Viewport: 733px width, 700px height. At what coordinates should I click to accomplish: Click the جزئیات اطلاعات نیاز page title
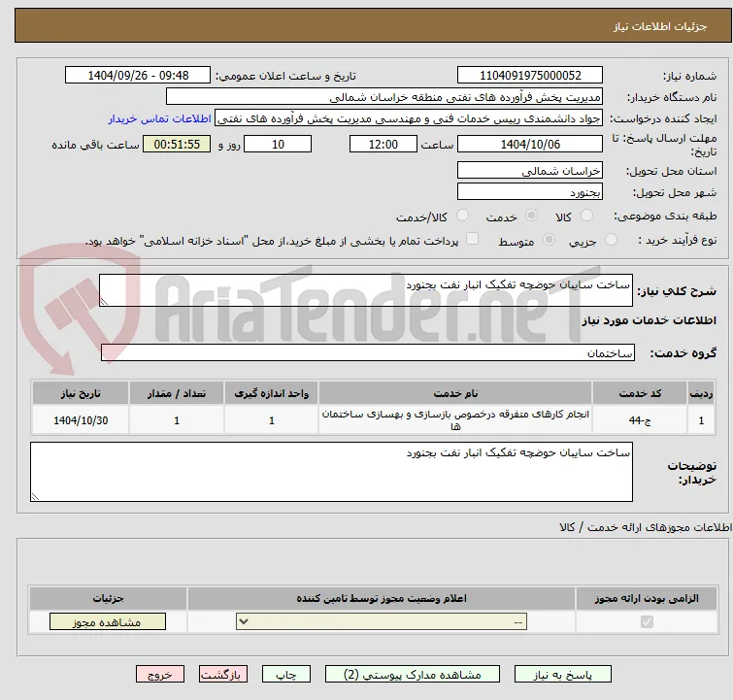pos(660,26)
